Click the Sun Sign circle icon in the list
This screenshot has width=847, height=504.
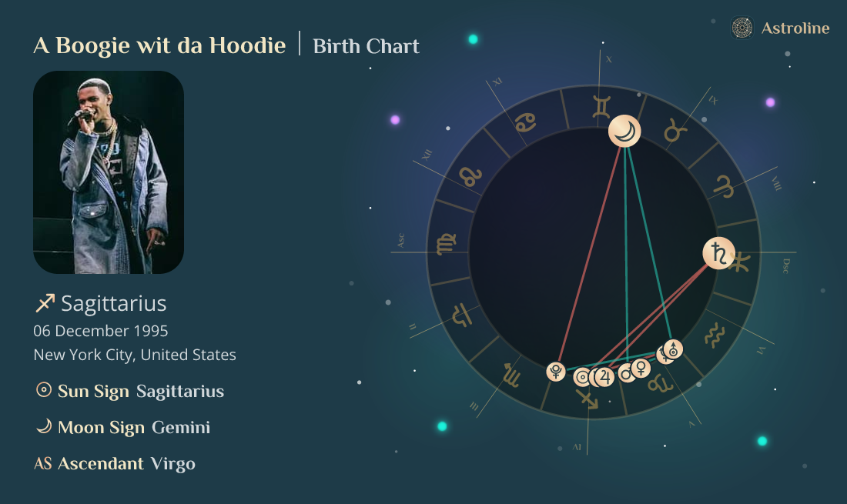(44, 390)
